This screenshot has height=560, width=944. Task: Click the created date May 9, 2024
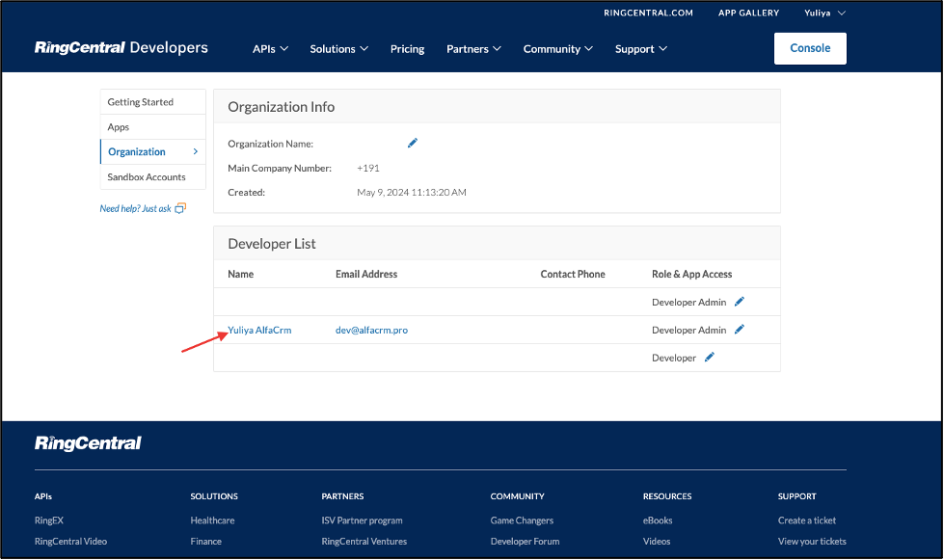coord(412,193)
